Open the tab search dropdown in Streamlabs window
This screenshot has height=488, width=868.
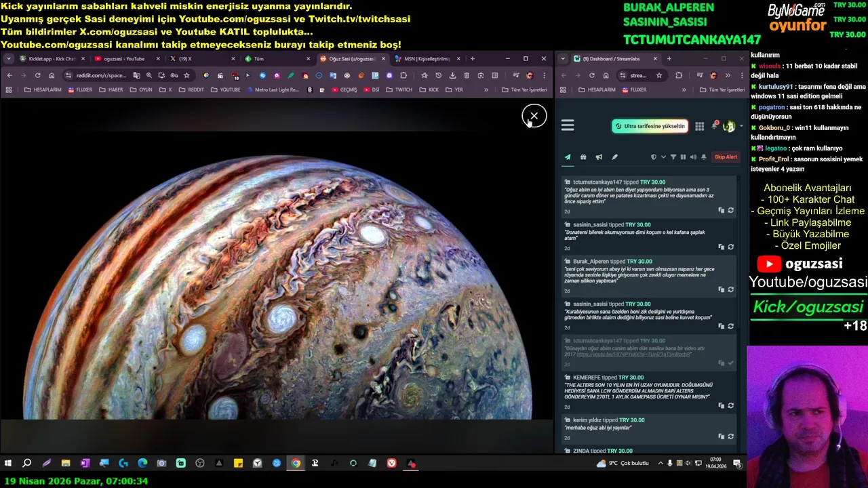click(x=564, y=59)
